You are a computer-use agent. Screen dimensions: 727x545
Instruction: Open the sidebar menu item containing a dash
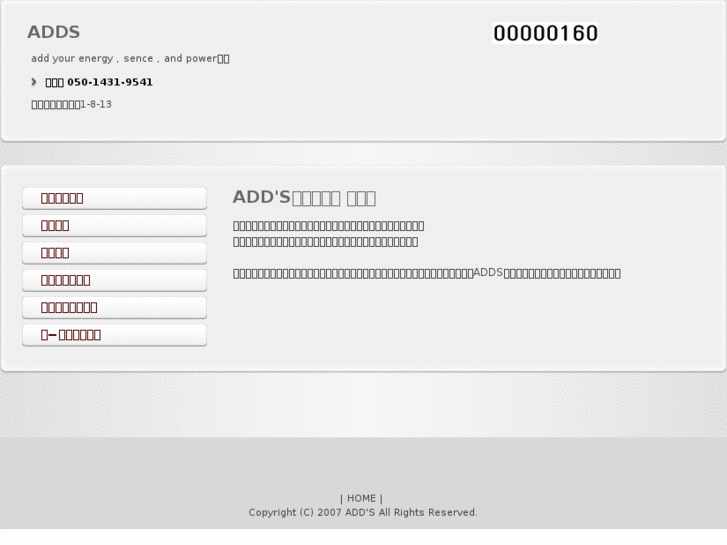click(115, 335)
